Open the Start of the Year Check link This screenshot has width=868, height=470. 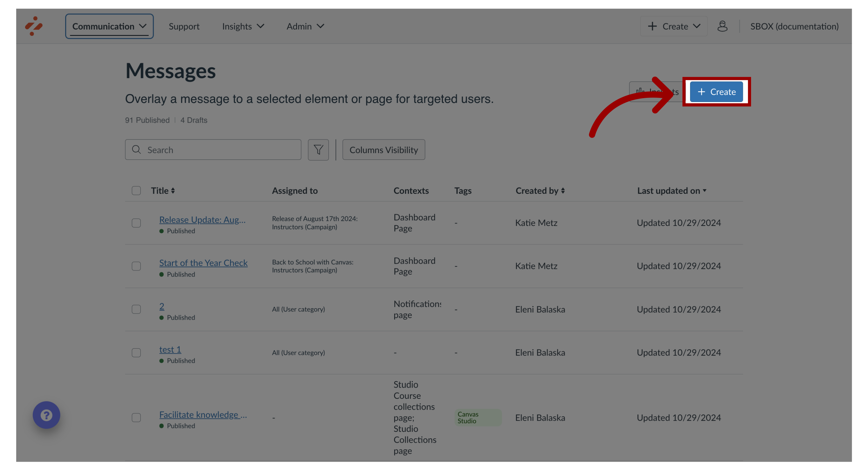click(x=203, y=263)
